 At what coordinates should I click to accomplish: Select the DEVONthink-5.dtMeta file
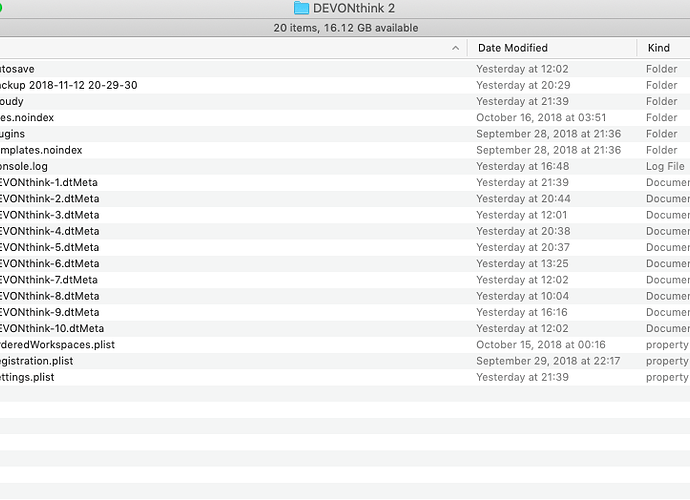tap(345, 247)
